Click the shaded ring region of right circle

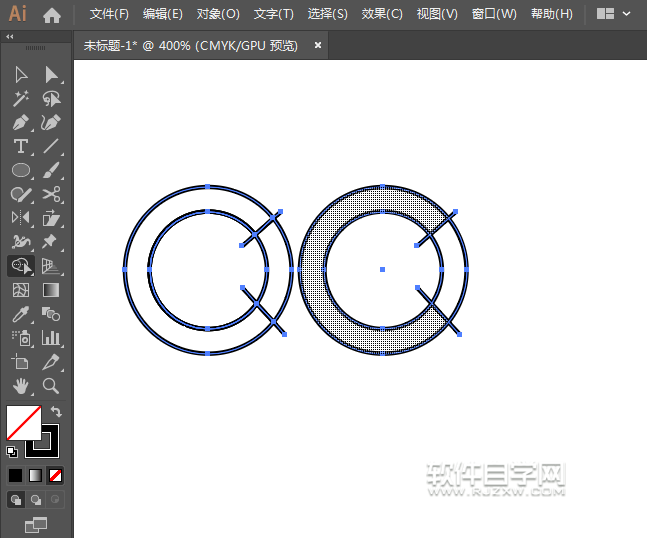312,270
